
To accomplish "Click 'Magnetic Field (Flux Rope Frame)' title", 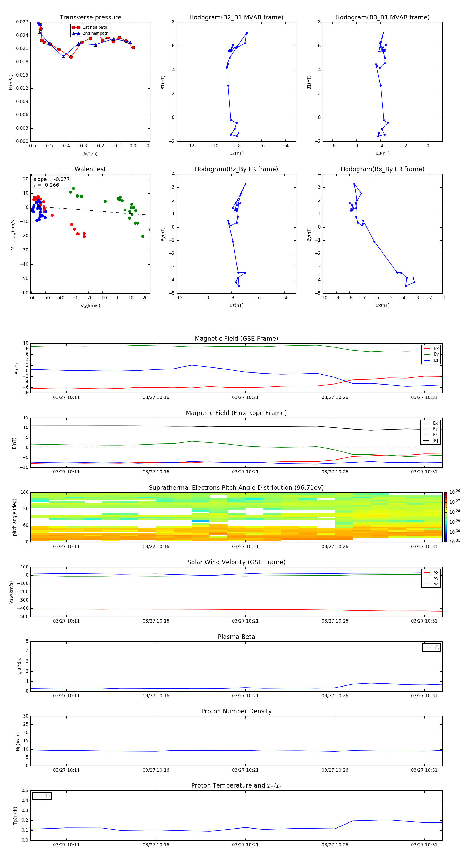I will tap(236, 413).
